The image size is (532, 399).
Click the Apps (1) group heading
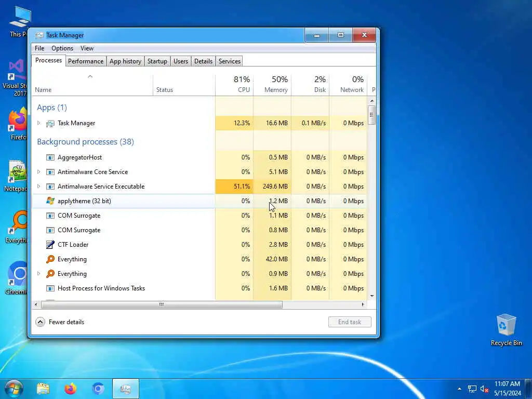52,108
